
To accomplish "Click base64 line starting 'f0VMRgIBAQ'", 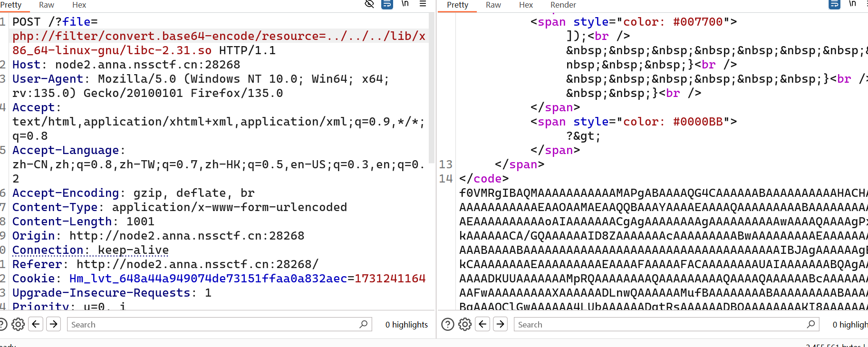I will pyautogui.click(x=663, y=193).
